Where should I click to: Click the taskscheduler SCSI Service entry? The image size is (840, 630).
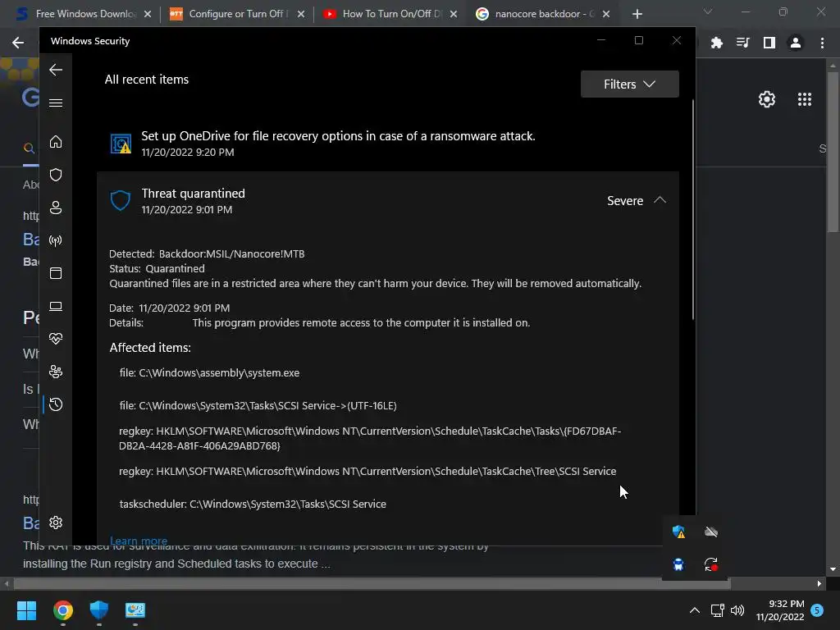coord(253,504)
